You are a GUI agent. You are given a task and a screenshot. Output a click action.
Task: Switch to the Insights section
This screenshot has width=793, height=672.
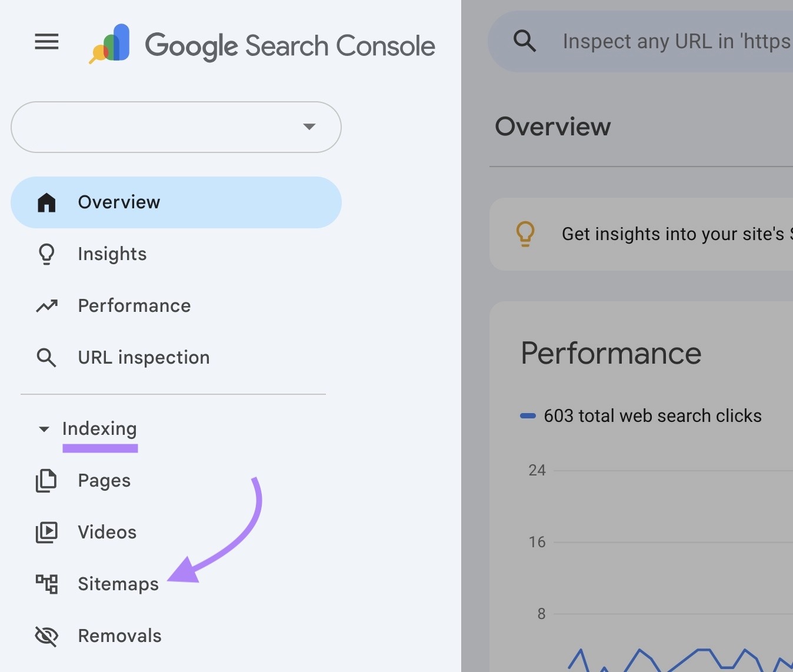(x=112, y=254)
